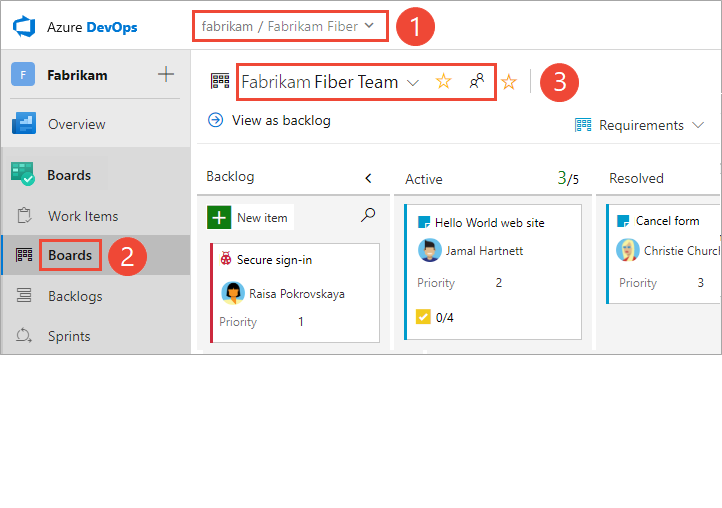722x508 pixels.
Task: Click the Resolved column header
Action: click(636, 178)
